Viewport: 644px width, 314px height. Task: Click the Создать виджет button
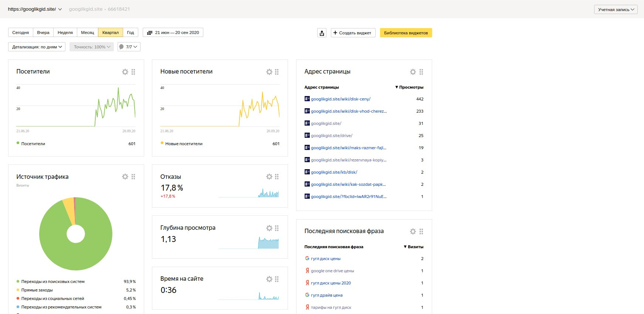click(353, 33)
